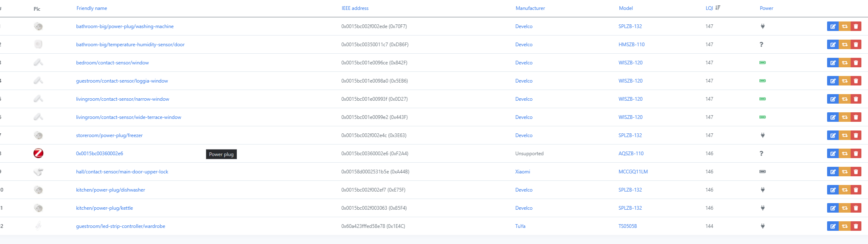Remove the kitchen dishwasher power plug
The height and width of the screenshot is (244, 868).
click(x=856, y=190)
